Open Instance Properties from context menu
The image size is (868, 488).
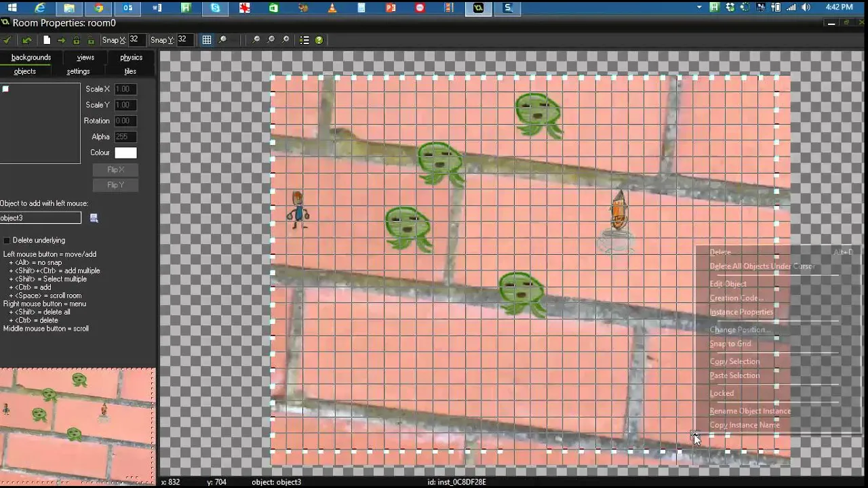point(741,312)
